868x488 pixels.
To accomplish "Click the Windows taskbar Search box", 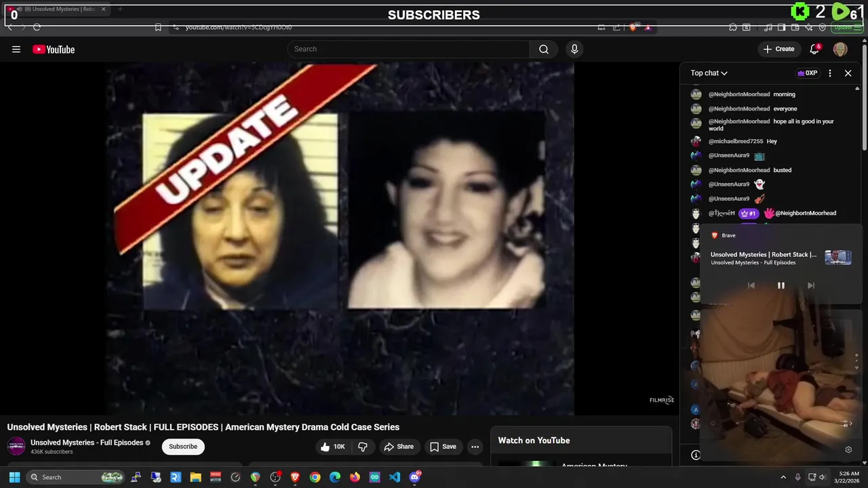I will click(76, 477).
